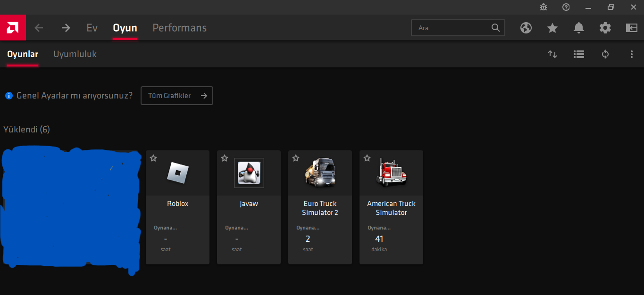Viewport: 644px width, 295px height.
Task: Expand the three-dot more options menu
Action: 632,54
